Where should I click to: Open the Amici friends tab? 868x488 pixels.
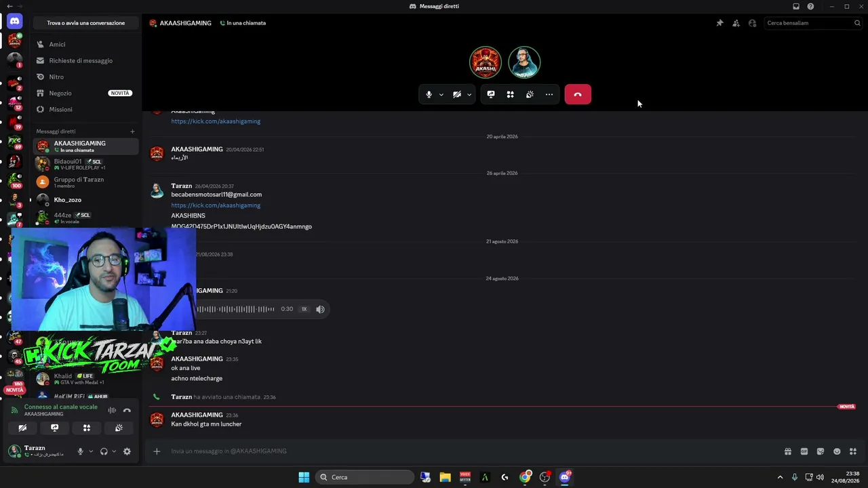point(85,44)
